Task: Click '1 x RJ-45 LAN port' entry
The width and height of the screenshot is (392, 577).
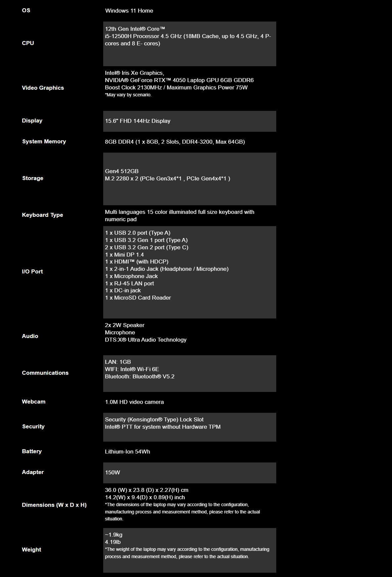Action: (129, 283)
